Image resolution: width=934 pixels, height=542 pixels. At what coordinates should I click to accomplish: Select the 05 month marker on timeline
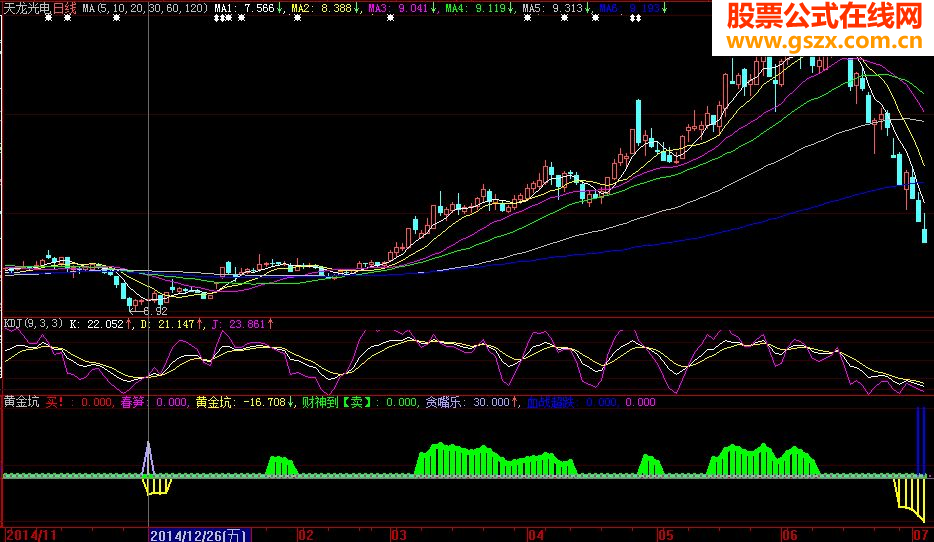tap(665, 534)
